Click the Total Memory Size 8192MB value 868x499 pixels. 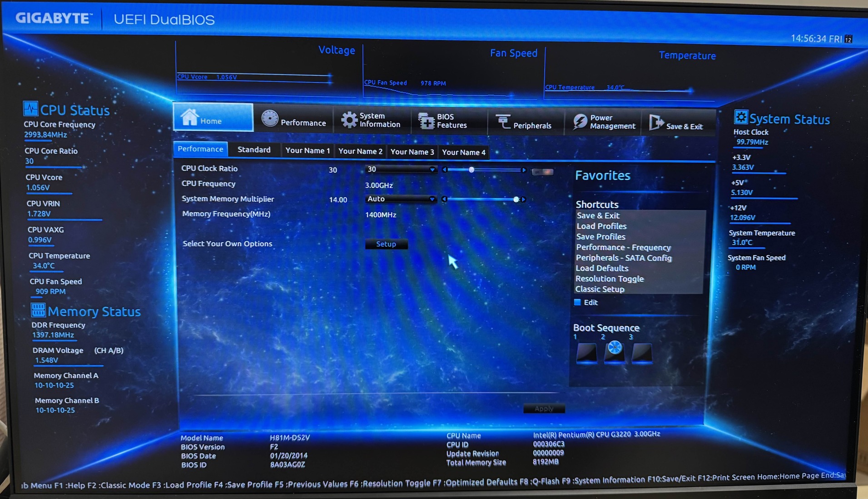click(546, 462)
